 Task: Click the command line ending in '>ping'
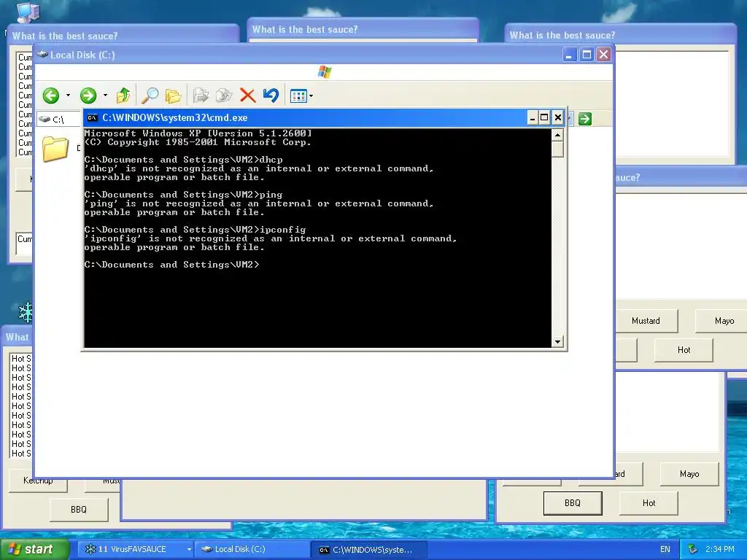(x=183, y=195)
